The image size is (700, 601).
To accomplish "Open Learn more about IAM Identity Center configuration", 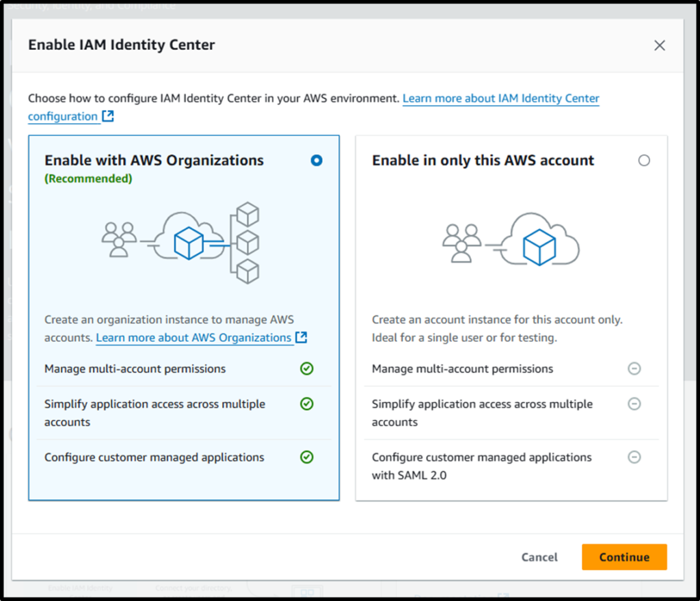I will pyautogui.click(x=500, y=98).
